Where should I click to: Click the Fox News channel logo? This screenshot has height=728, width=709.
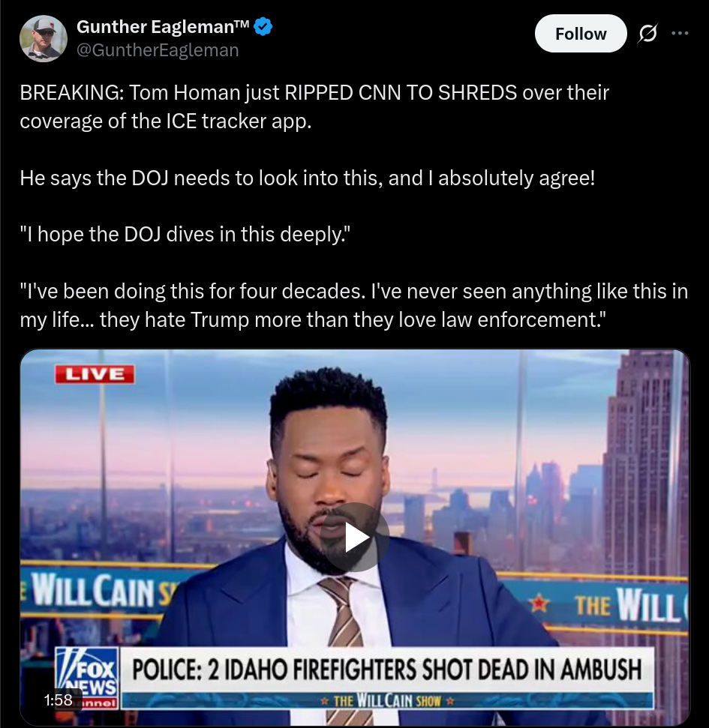(87, 678)
